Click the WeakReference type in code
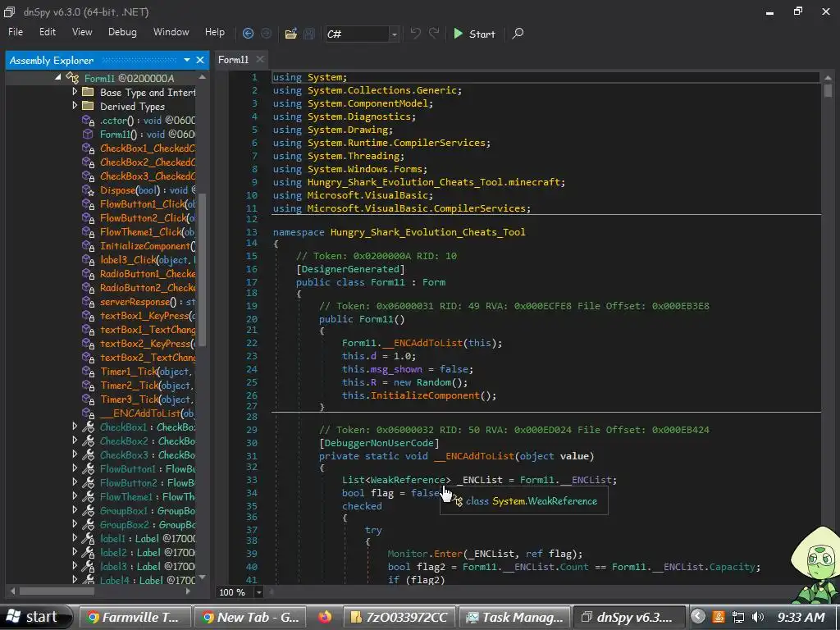This screenshot has height=630, width=840. [408, 480]
